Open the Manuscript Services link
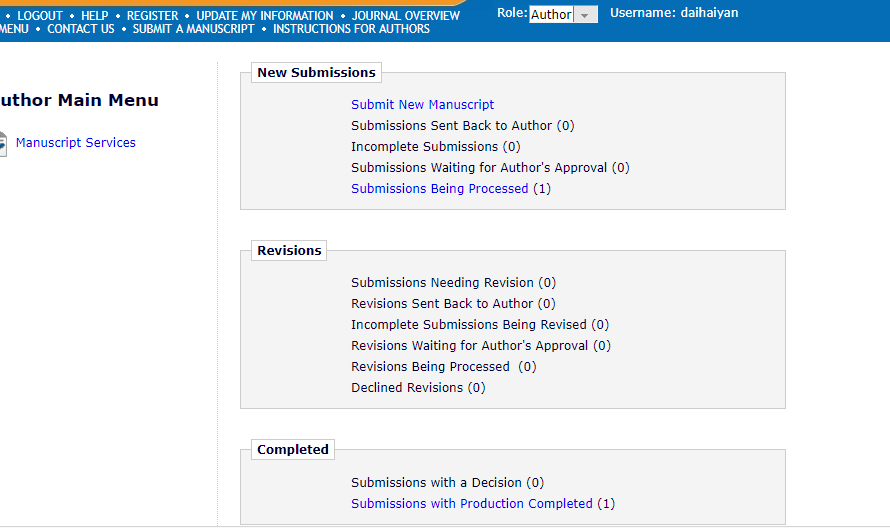This screenshot has height=528, width=890. click(x=75, y=143)
